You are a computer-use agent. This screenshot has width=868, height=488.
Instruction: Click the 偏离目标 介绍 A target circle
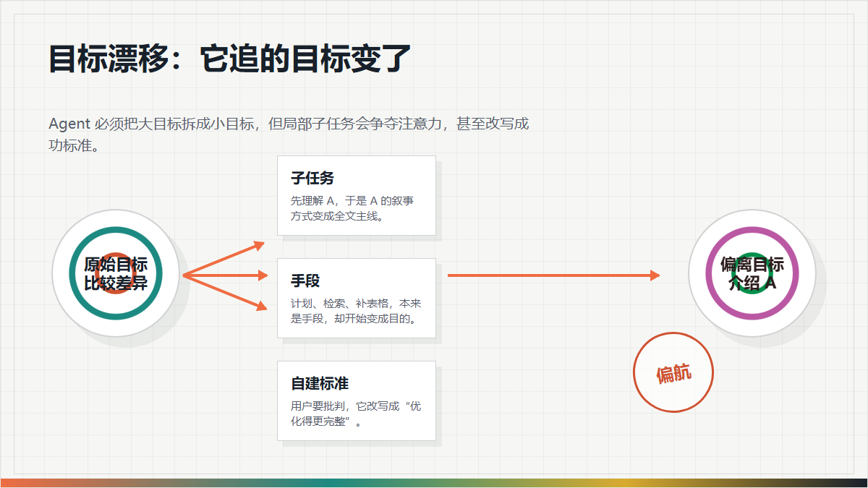[x=752, y=273]
